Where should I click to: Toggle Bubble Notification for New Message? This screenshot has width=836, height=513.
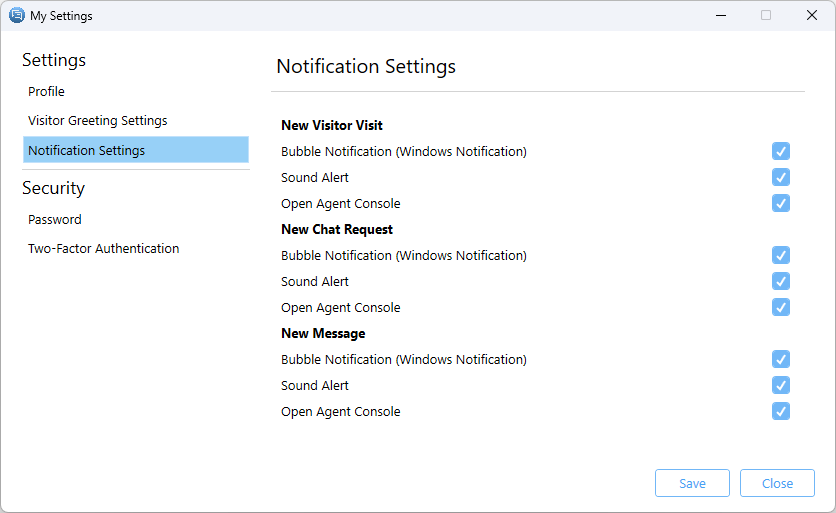[781, 359]
